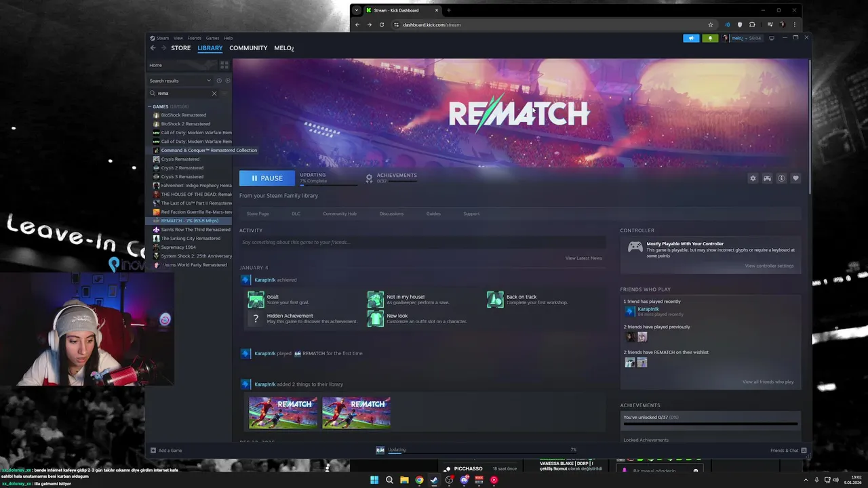Show REMATCH game info icon
868x488 pixels.
click(781, 178)
